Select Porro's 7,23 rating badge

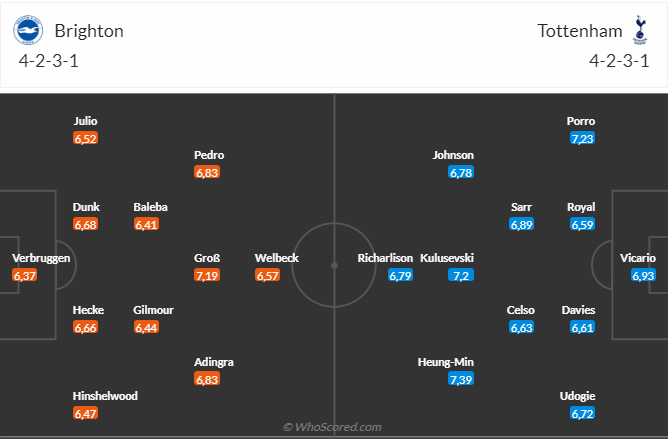[x=582, y=138]
